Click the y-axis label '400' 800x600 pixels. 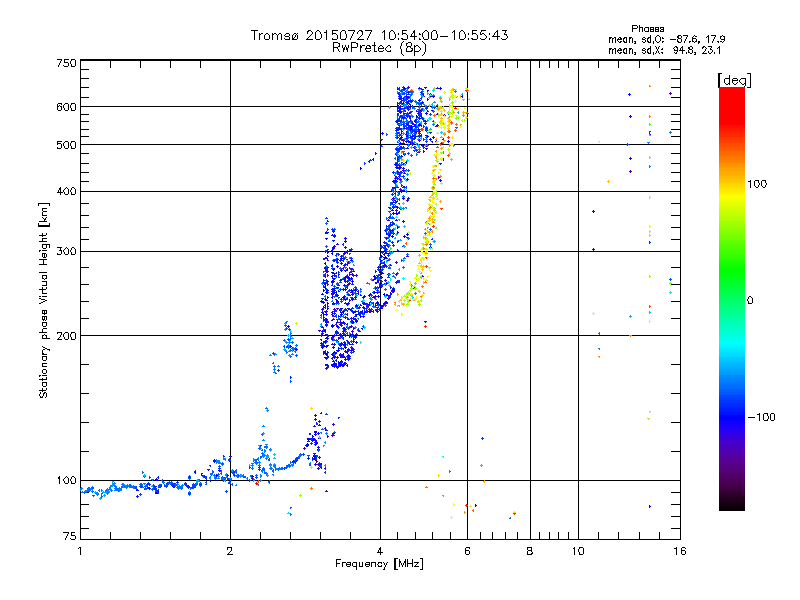click(x=66, y=191)
